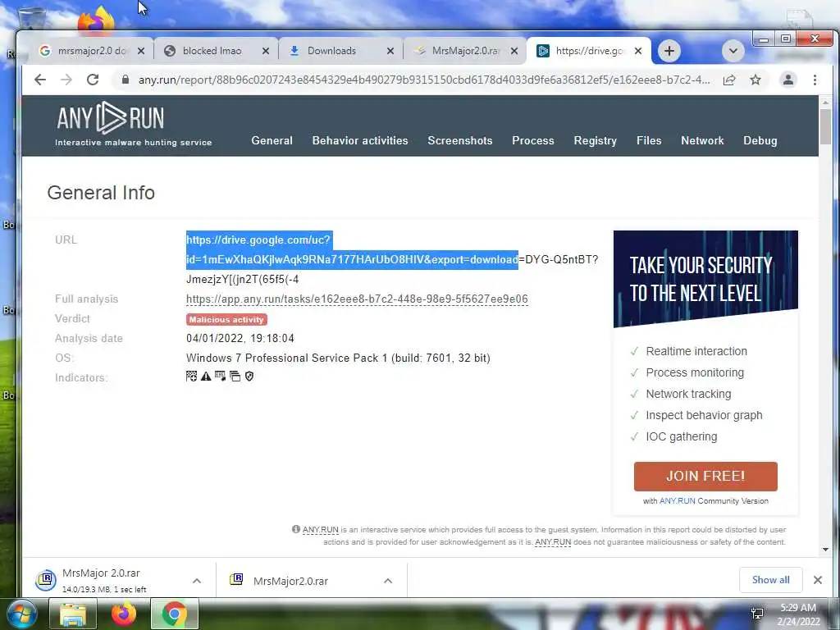Click the JOIN FREE! button

coord(705,477)
